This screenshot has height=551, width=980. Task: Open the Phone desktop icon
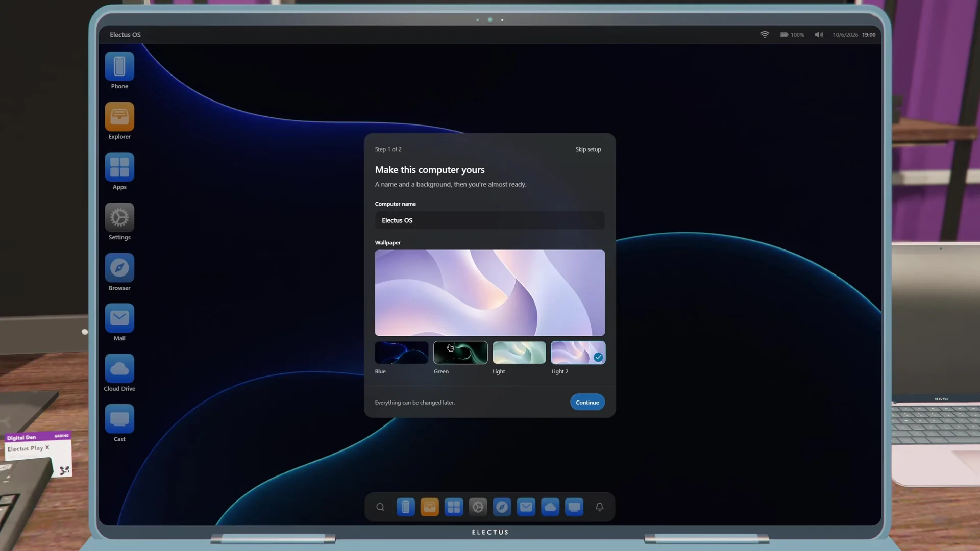point(119,67)
